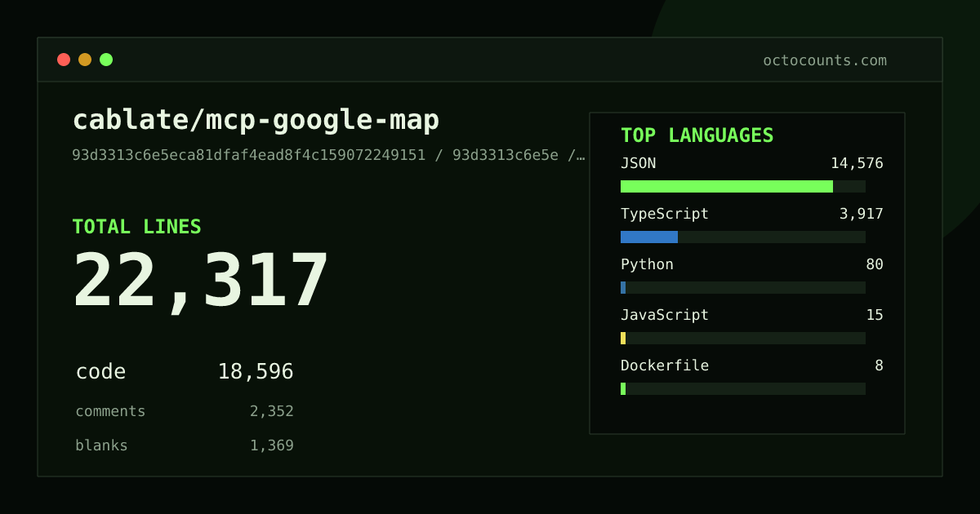This screenshot has width=980, height=514.
Task: Click the 2,352 comments value
Action: [272, 411]
